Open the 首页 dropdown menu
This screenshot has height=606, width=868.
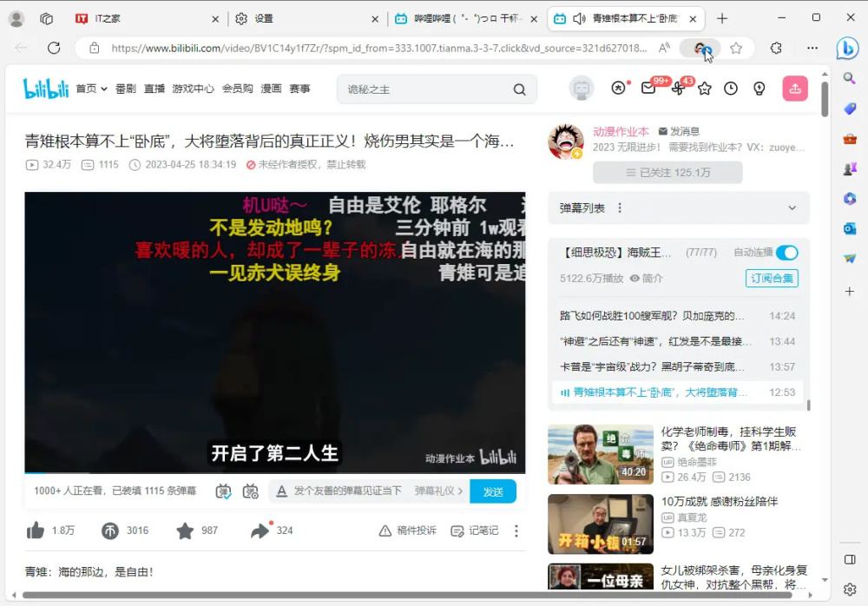(91, 89)
